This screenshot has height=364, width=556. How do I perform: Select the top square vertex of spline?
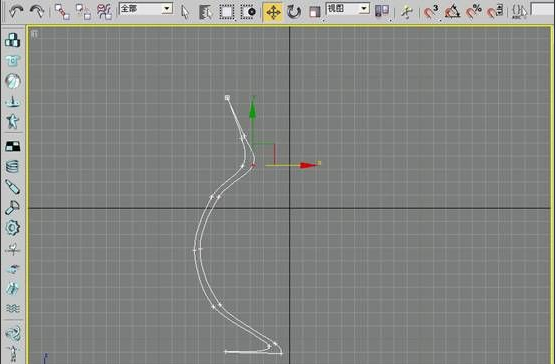pos(227,97)
